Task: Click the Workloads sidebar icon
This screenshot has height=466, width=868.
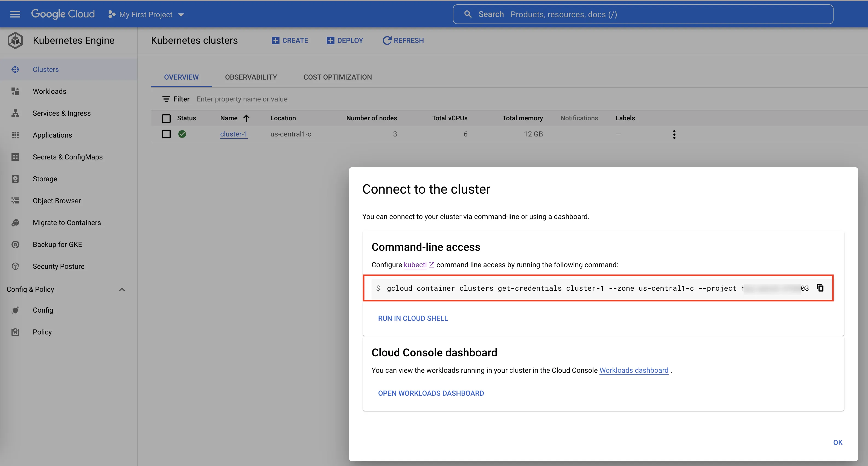Action: pyautogui.click(x=15, y=91)
